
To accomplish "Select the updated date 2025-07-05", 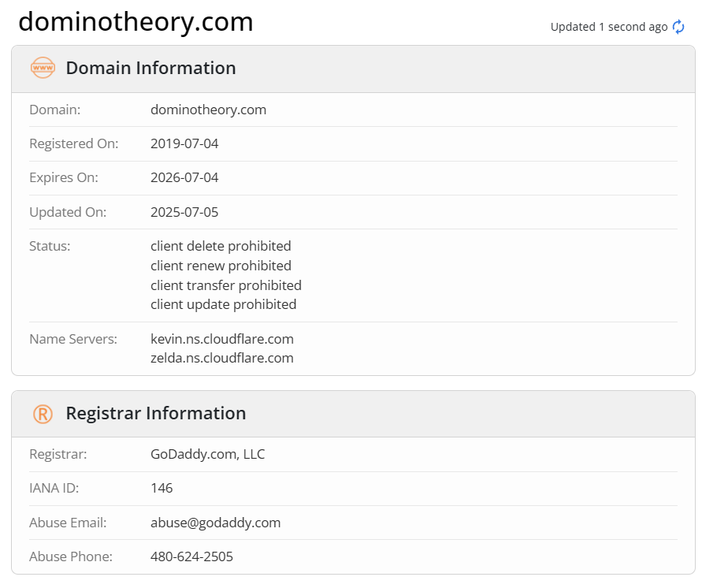I will [x=184, y=212].
